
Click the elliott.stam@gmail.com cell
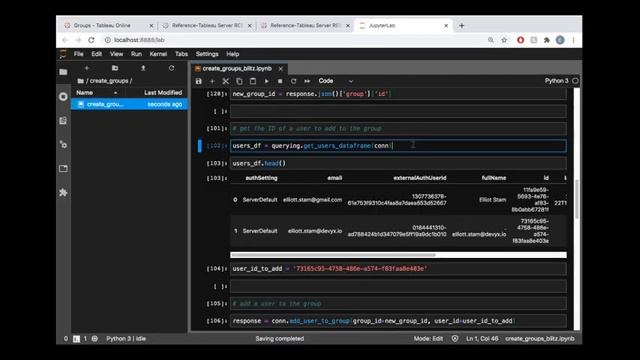(312, 200)
